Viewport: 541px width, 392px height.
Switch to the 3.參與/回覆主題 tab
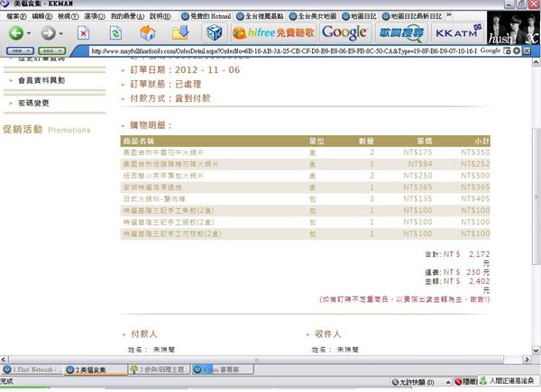[x=160, y=369]
